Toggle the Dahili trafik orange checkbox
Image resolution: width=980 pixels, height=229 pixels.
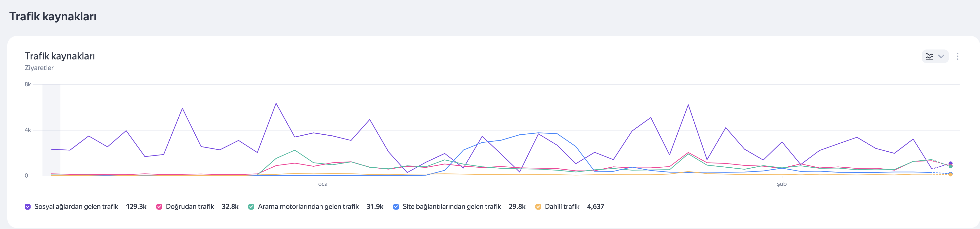coord(538,206)
